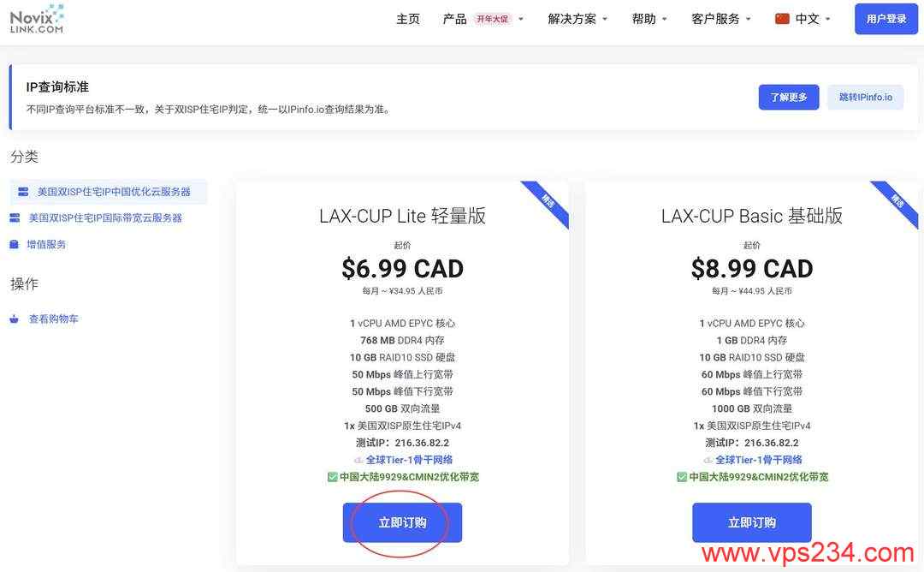Click the shopping basket icon
Image resolution: width=924 pixels, height=572 pixels.
15,319
